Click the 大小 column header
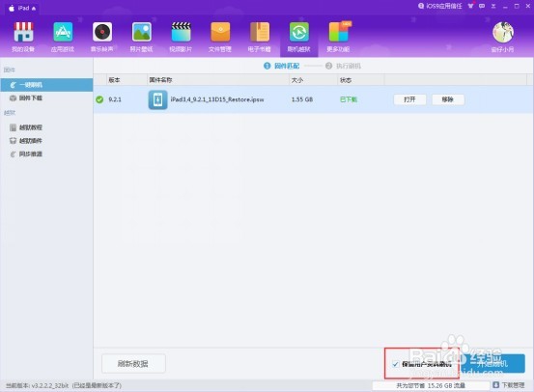The height and width of the screenshot is (392, 534). pos(297,80)
